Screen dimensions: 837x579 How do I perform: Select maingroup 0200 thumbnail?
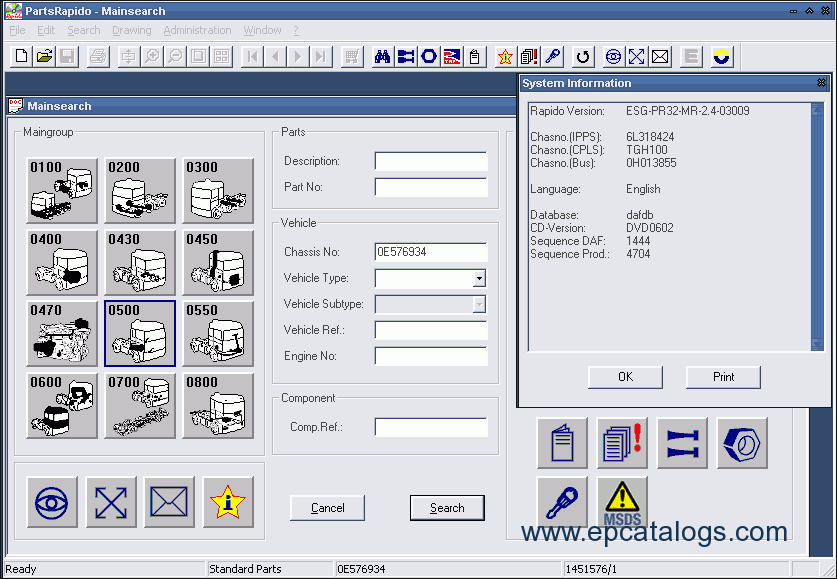point(140,191)
